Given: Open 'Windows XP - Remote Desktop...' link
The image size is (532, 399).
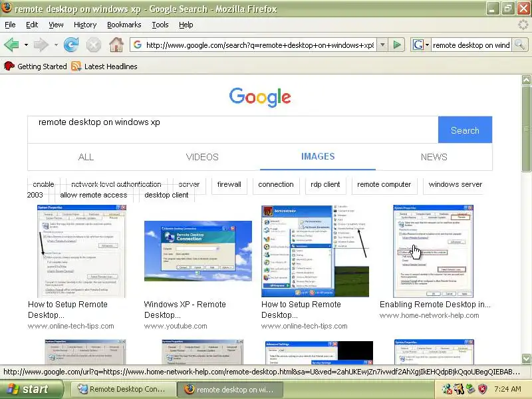Looking at the screenshot, I should pos(185,309).
